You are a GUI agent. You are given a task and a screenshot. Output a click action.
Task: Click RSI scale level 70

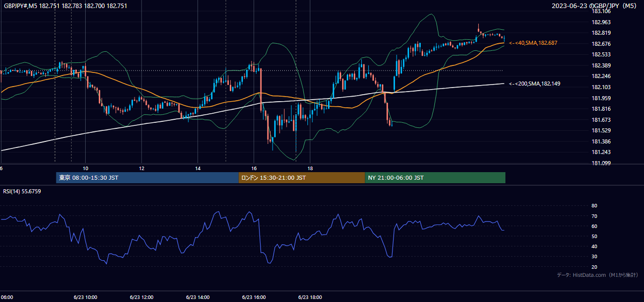pyautogui.click(x=594, y=216)
